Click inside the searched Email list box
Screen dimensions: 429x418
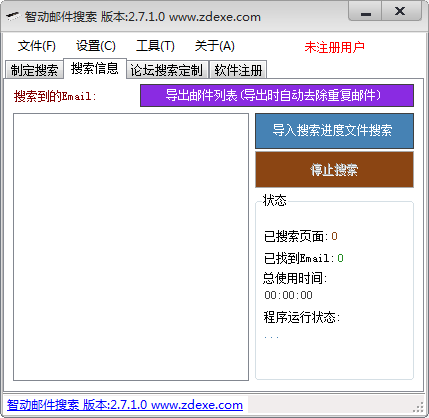point(131,247)
